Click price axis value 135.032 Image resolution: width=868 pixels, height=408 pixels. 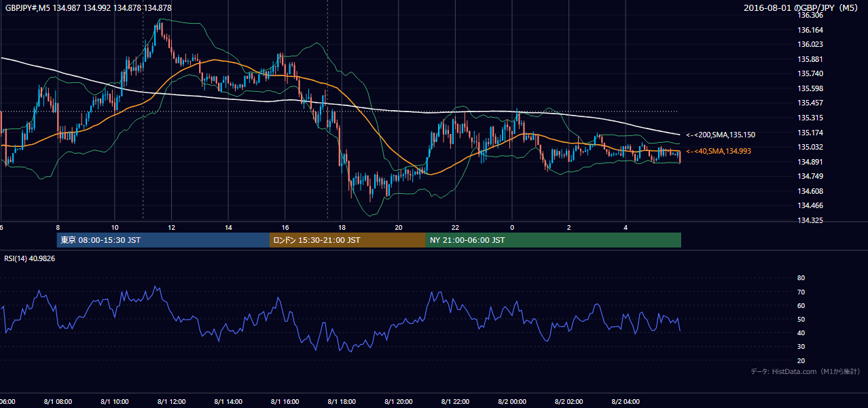(x=810, y=147)
